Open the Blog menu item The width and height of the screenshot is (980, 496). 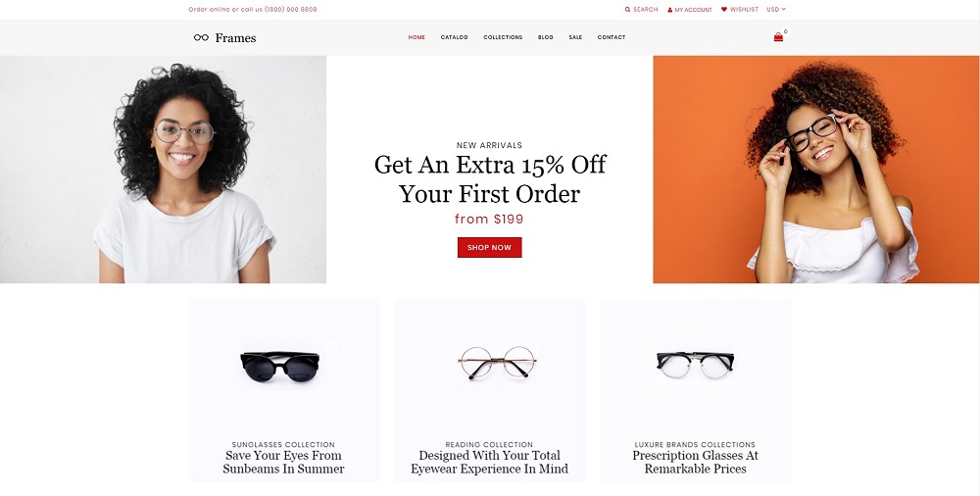click(546, 37)
